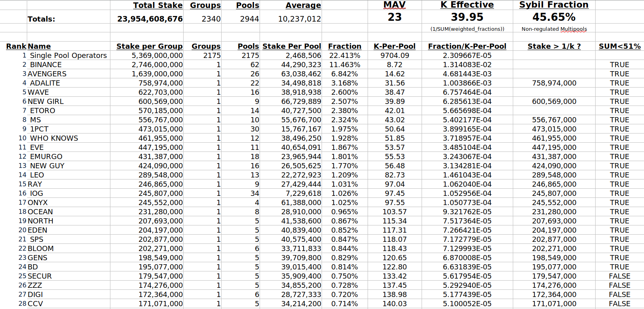Click LEO fraction 1.209%
The image size is (644, 309).
344,175
